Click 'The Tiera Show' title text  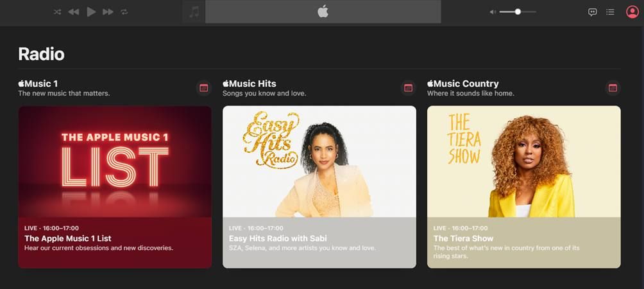pos(463,238)
